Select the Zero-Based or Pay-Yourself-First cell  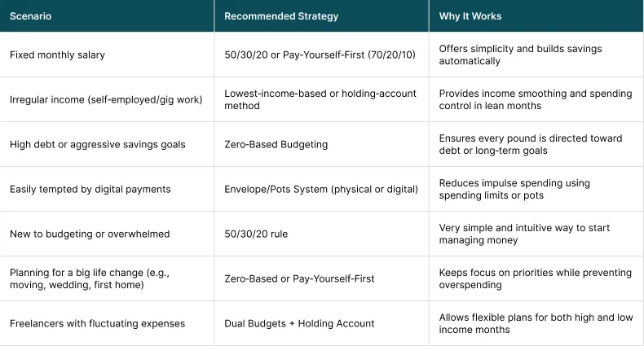click(x=299, y=279)
